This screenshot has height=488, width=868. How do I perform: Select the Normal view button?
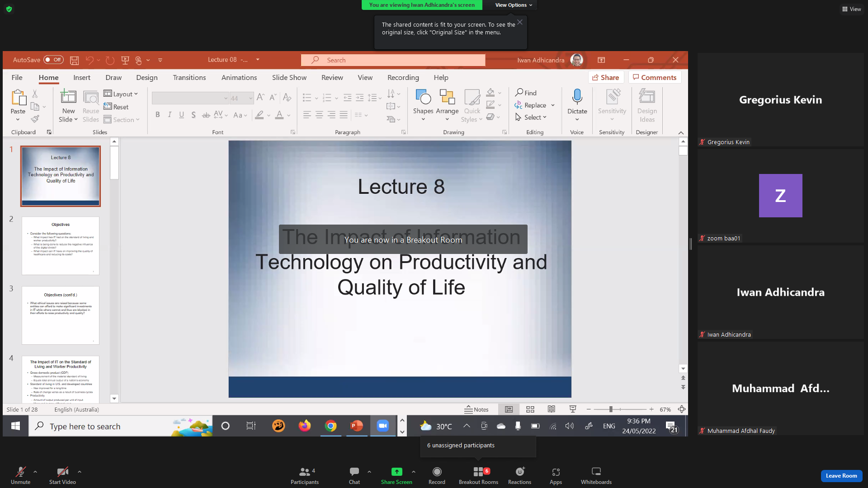click(x=509, y=409)
